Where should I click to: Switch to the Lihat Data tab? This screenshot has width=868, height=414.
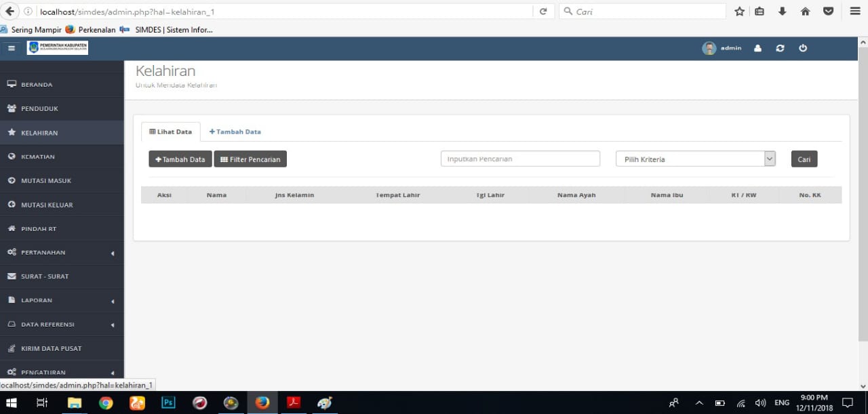click(170, 132)
